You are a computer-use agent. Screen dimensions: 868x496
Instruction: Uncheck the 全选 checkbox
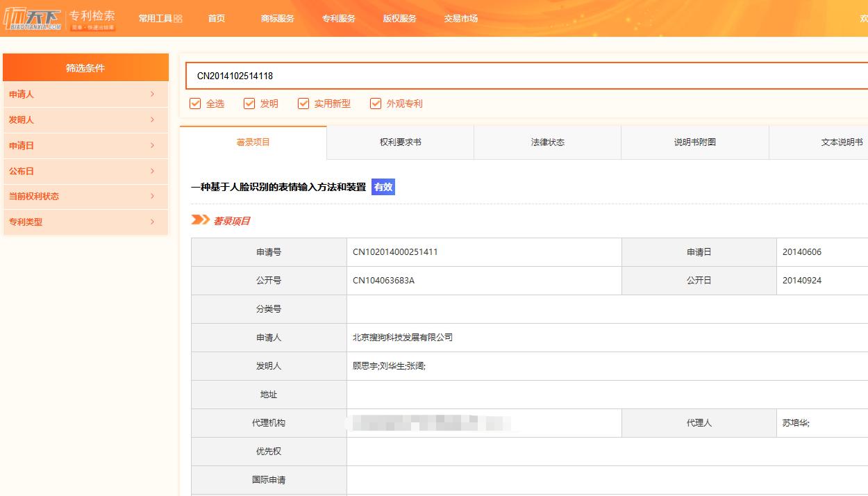coord(194,103)
